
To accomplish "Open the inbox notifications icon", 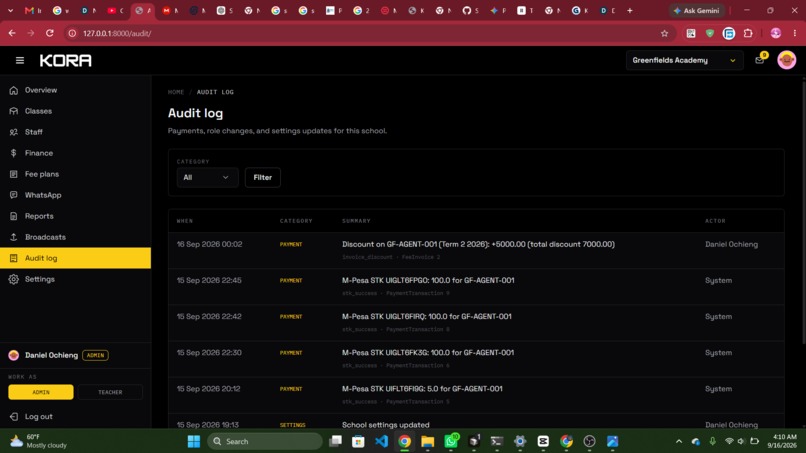I will pos(760,60).
